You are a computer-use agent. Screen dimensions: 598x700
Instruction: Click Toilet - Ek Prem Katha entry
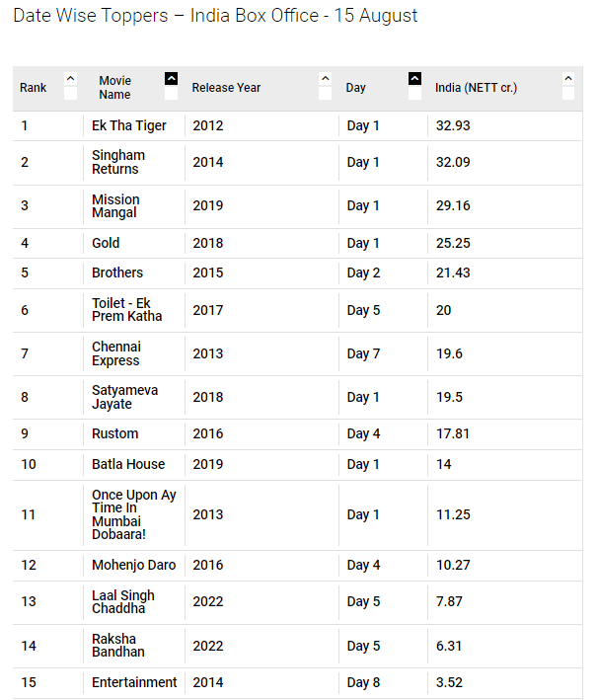(x=126, y=310)
